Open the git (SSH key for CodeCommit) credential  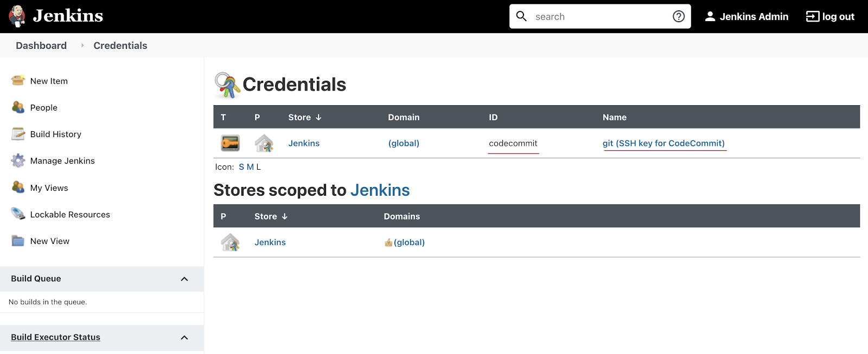[663, 143]
